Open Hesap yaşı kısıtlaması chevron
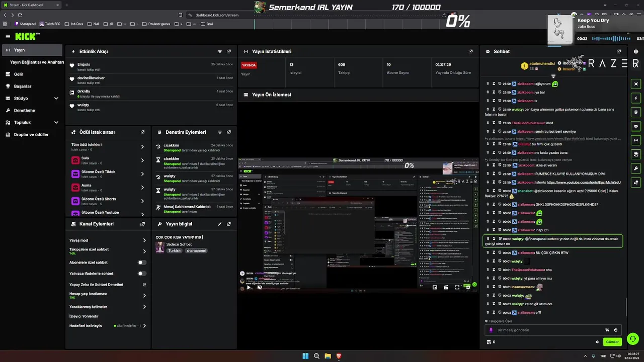The image size is (644, 362). 144,296
